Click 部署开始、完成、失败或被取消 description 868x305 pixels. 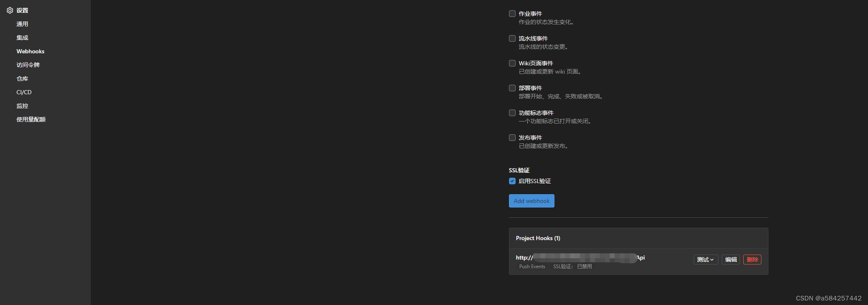click(561, 96)
